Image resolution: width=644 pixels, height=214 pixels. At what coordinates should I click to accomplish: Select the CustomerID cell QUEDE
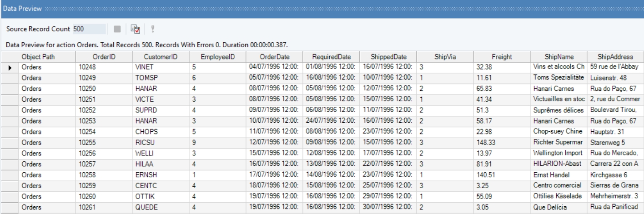tap(161, 206)
